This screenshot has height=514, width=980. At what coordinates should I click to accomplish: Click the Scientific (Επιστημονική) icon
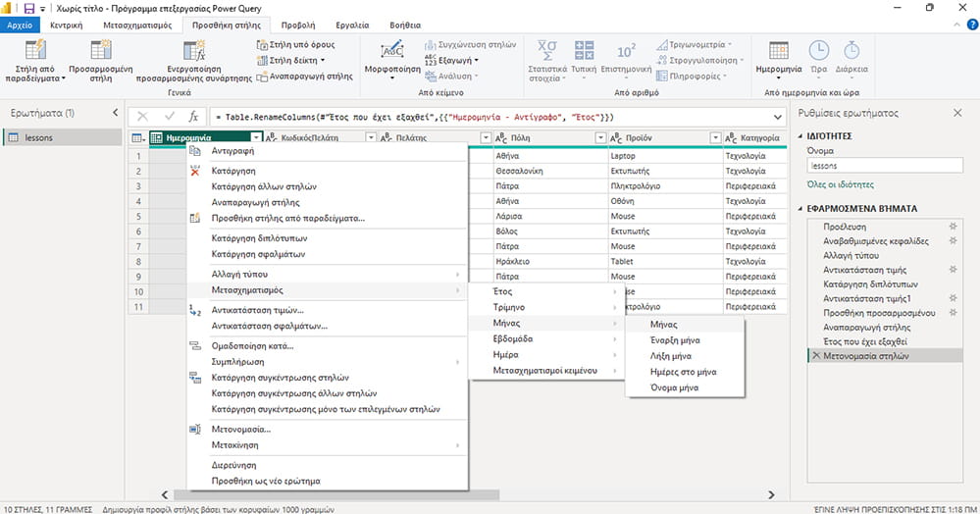click(x=626, y=50)
